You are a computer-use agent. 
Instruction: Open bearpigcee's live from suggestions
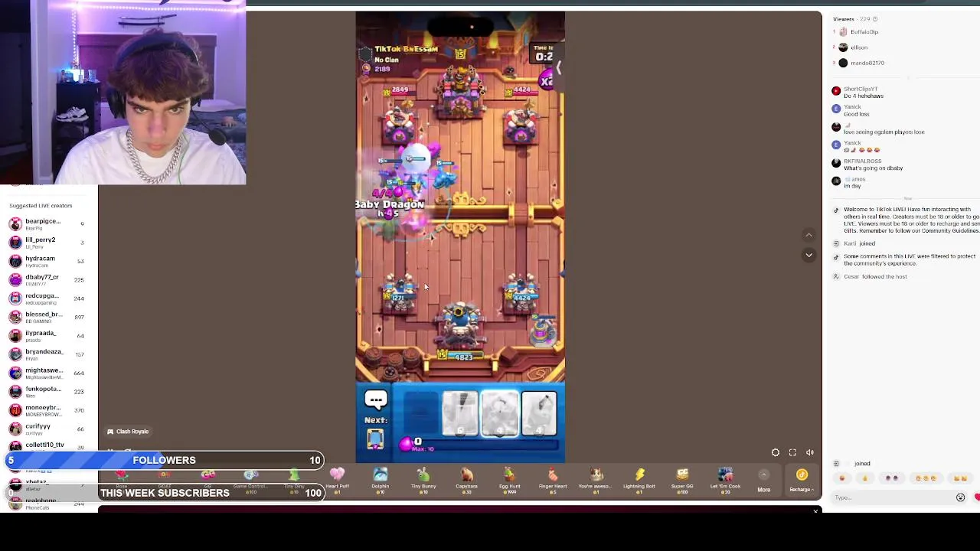tap(46, 223)
